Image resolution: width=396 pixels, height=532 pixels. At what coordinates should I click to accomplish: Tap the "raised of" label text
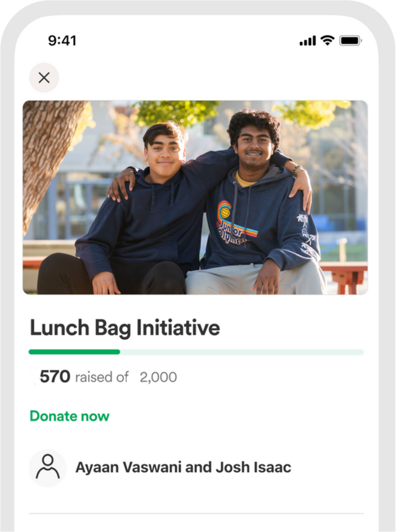(102, 377)
